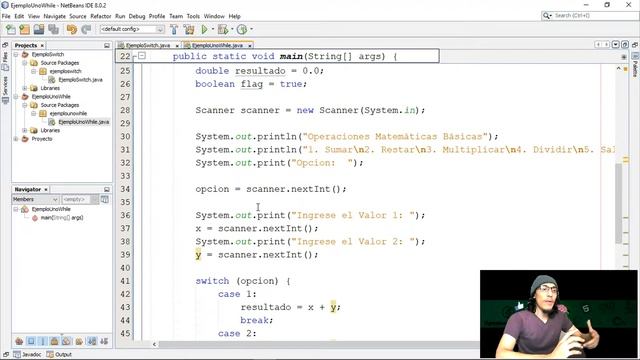640x360 pixels.
Task: Run the project with green play icon
Action: [x=204, y=29]
